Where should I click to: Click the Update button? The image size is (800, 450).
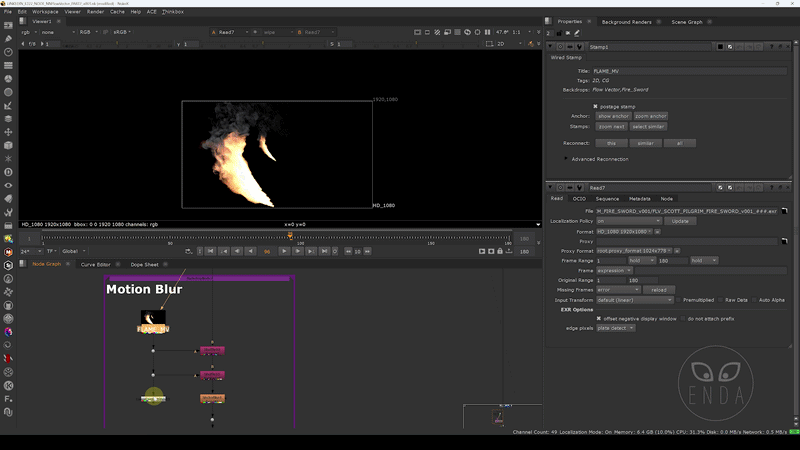tap(680, 221)
